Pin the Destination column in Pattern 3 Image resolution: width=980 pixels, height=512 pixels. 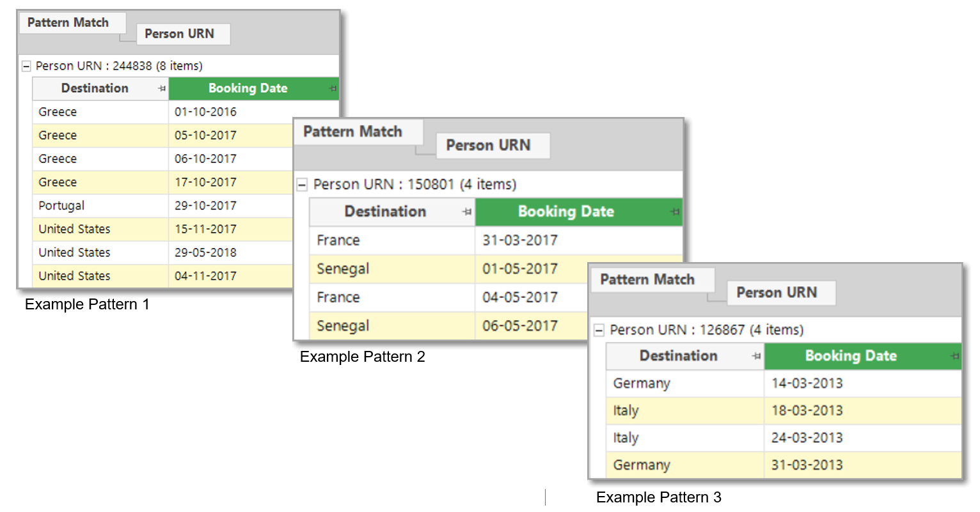pyautogui.click(x=756, y=356)
